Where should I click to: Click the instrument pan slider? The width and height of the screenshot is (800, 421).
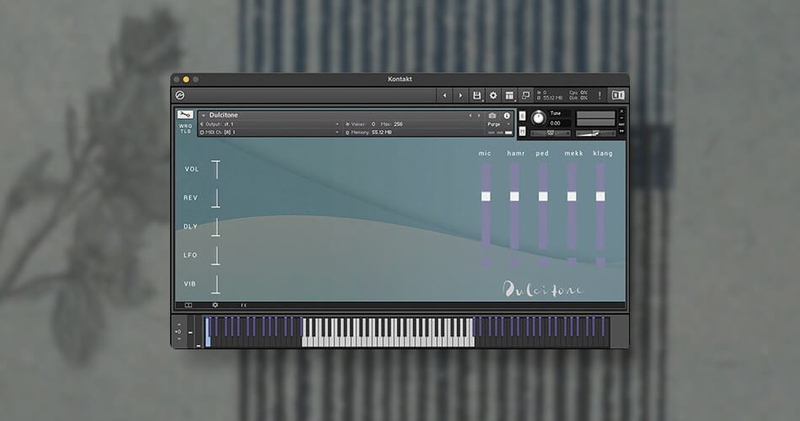pyautogui.click(x=551, y=133)
